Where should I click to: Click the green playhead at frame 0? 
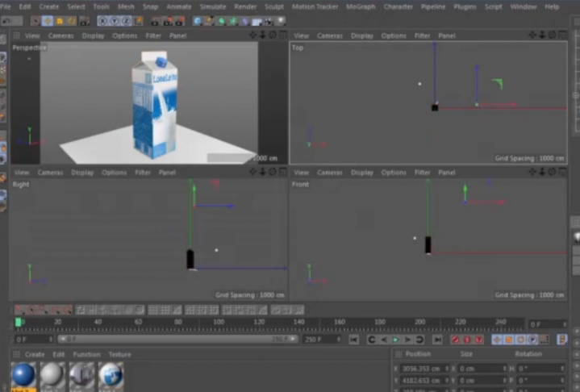18,323
